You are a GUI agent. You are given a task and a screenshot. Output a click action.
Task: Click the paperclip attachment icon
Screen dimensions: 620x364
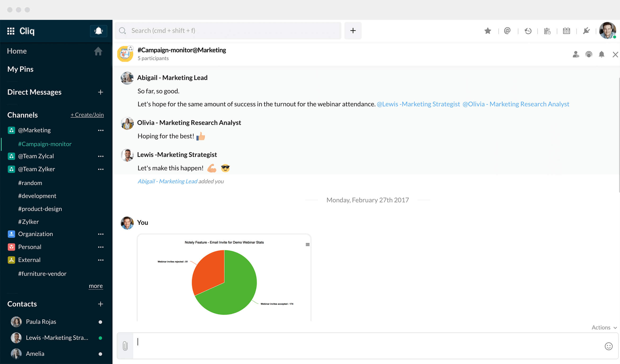pos(125,346)
